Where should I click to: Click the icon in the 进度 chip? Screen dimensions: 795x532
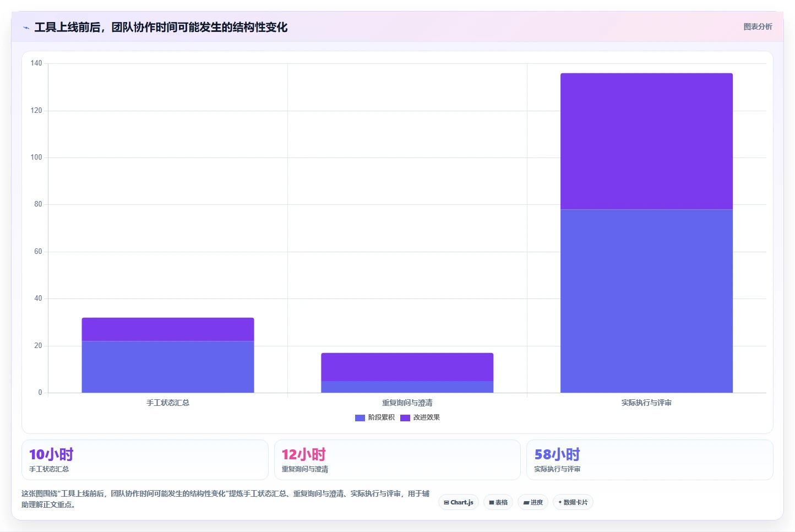526,502
